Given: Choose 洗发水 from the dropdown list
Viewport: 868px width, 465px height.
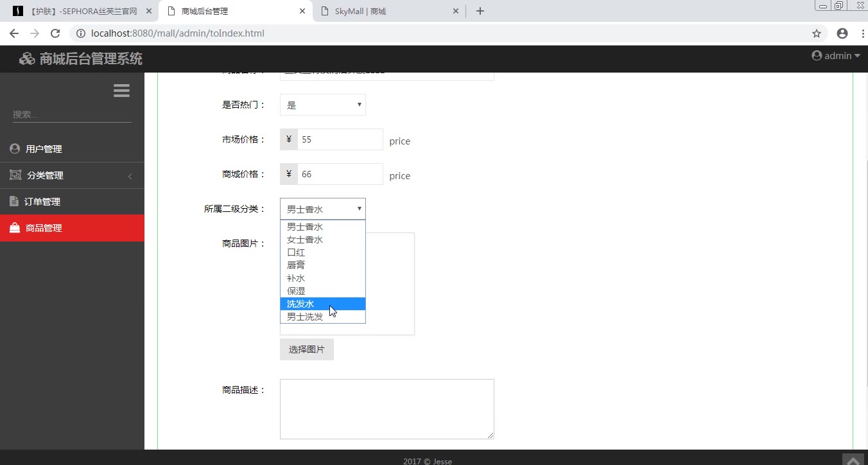Looking at the screenshot, I should (323, 304).
